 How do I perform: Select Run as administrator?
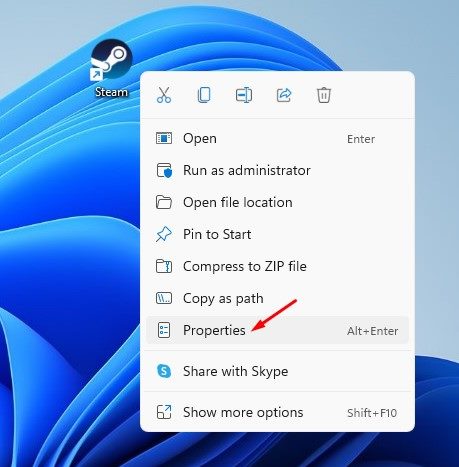(277, 170)
